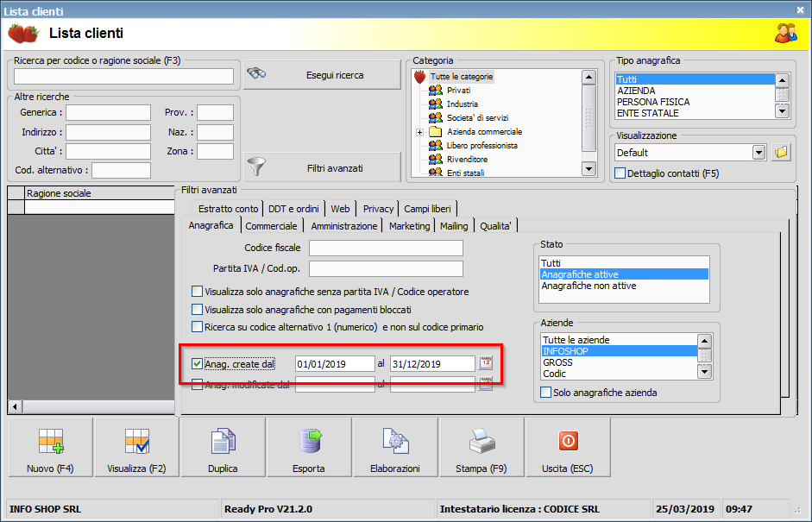The width and height of the screenshot is (812, 522).
Task: Open the DDT e ordini tab
Action: coord(293,208)
